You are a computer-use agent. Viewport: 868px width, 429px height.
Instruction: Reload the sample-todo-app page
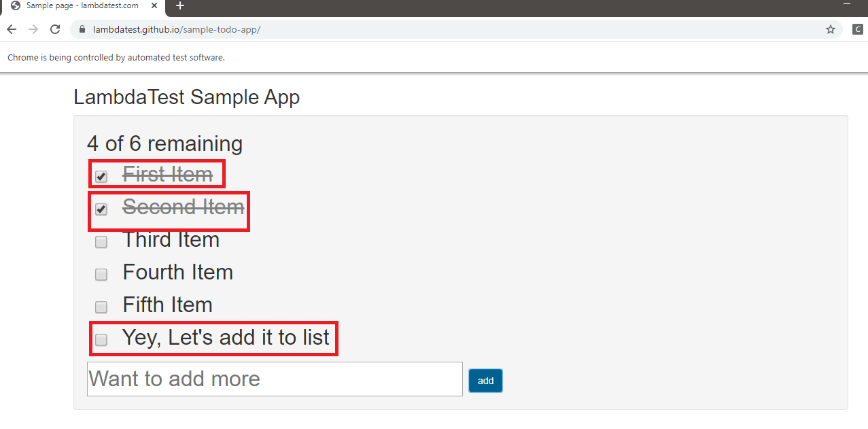55,29
